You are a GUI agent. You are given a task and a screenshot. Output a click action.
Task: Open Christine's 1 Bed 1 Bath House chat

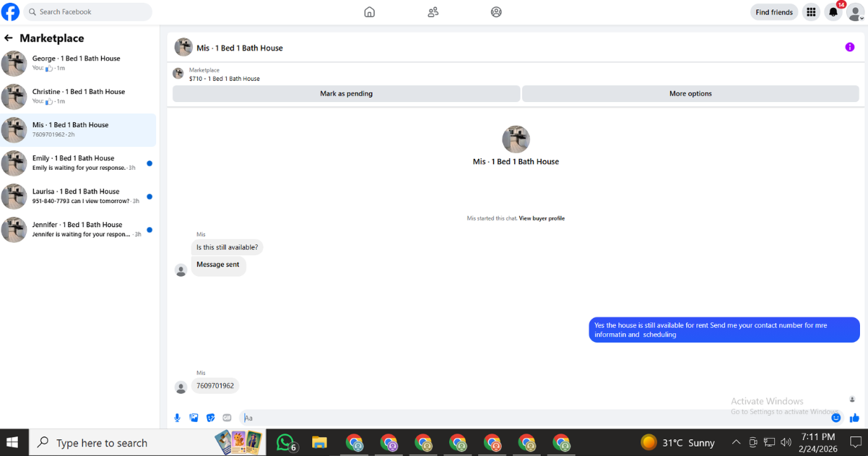point(78,97)
